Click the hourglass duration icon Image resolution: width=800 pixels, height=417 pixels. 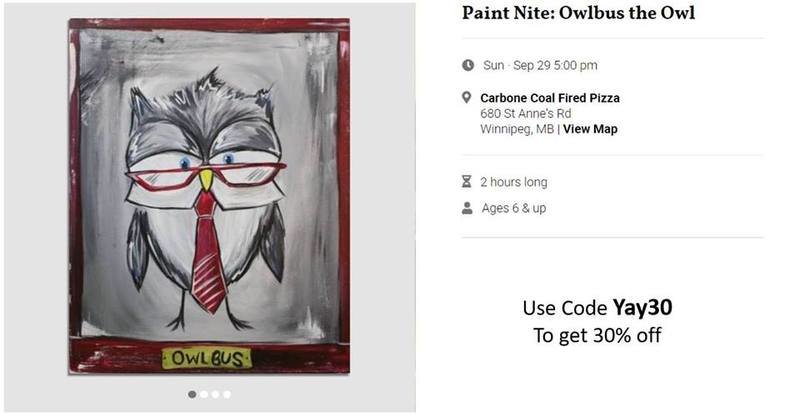[x=466, y=182]
